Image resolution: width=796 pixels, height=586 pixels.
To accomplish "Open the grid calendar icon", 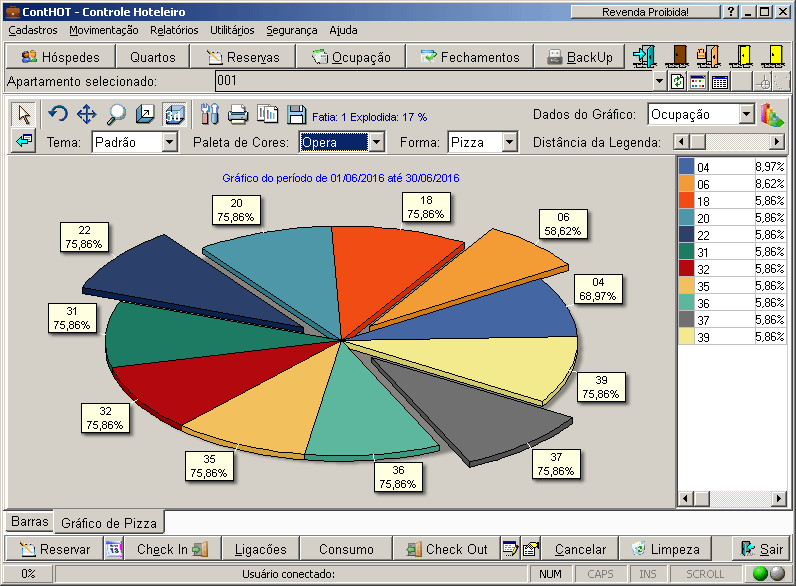I will [x=720, y=81].
